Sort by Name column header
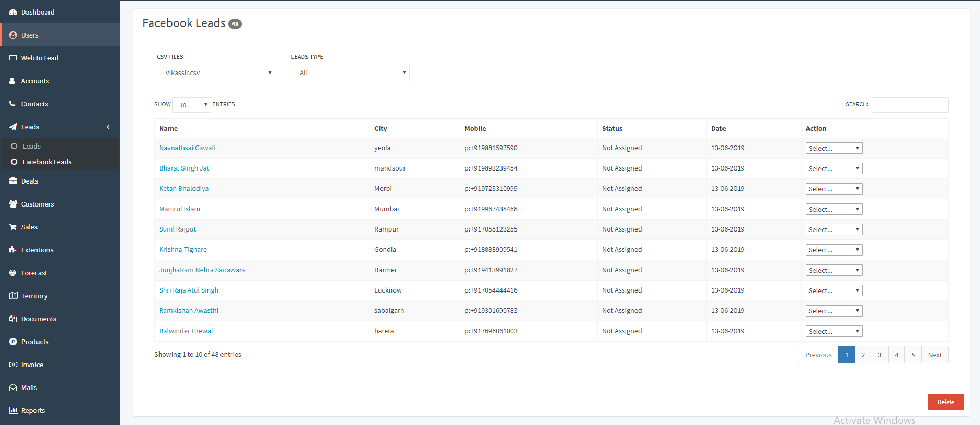Viewport: 980px width, 425px height. point(262,128)
